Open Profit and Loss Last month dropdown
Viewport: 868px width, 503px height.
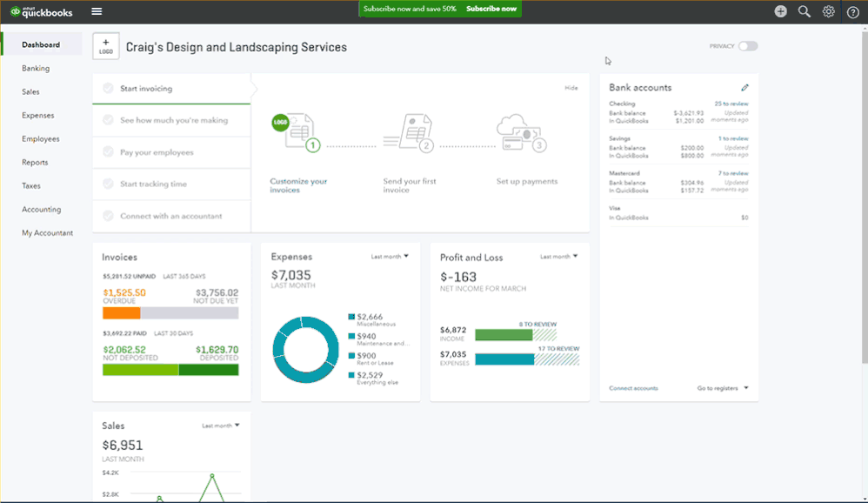point(559,257)
